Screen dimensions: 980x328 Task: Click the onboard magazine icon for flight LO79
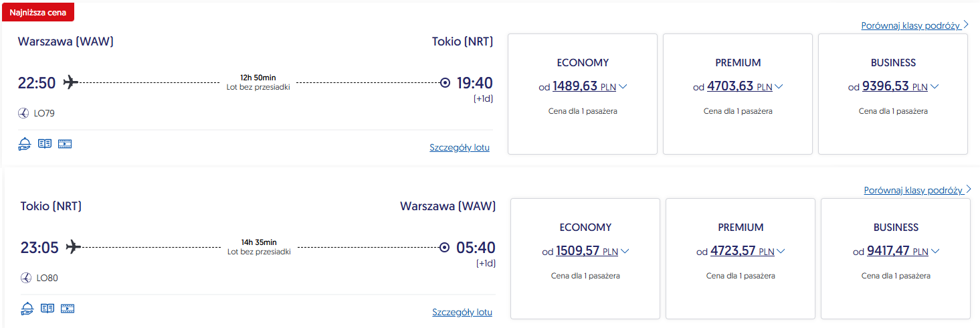(x=45, y=143)
